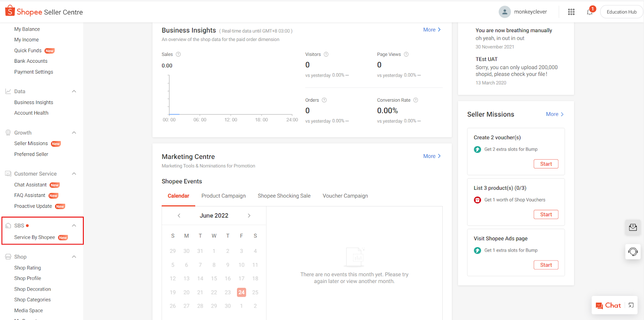
Task: Click the monkeyclever user avatar
Action: pyautogui.click(x=504, y=12)
